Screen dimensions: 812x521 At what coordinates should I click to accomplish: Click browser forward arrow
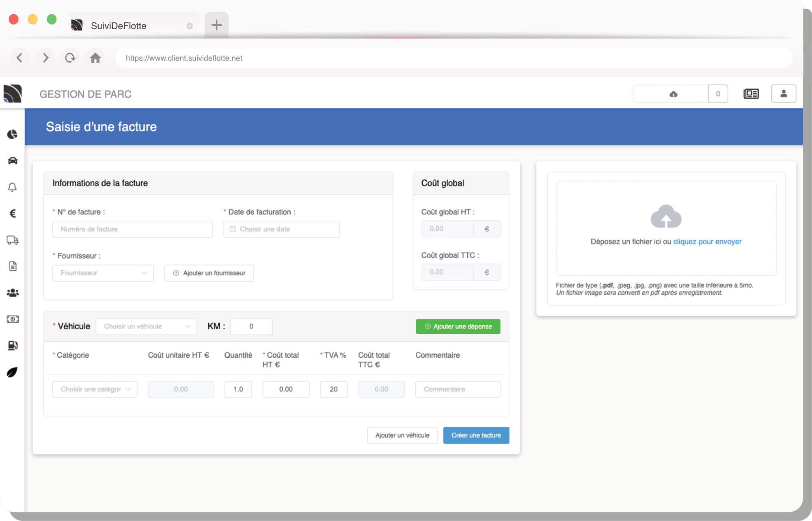[x=45, y=58]
